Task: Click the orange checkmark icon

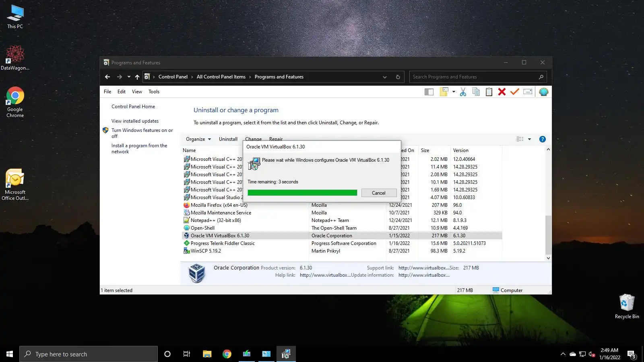Action: [x=514, y=92]
